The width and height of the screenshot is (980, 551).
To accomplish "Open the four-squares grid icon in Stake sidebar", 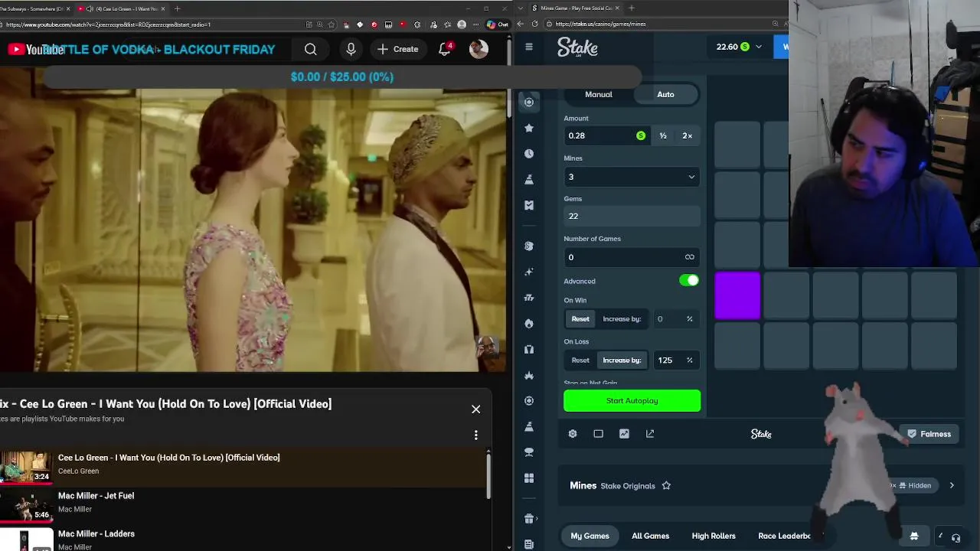I will 528,478.
